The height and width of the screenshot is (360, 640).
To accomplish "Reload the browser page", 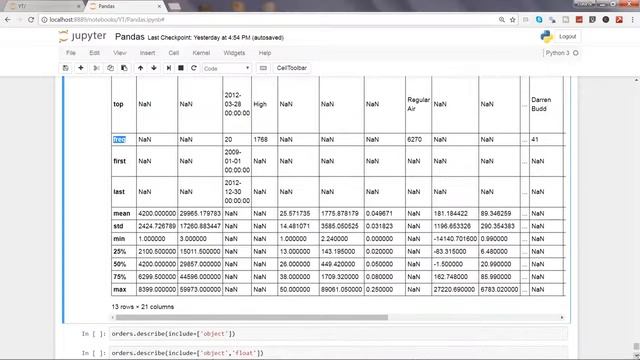I will click(x=31, y=20).
